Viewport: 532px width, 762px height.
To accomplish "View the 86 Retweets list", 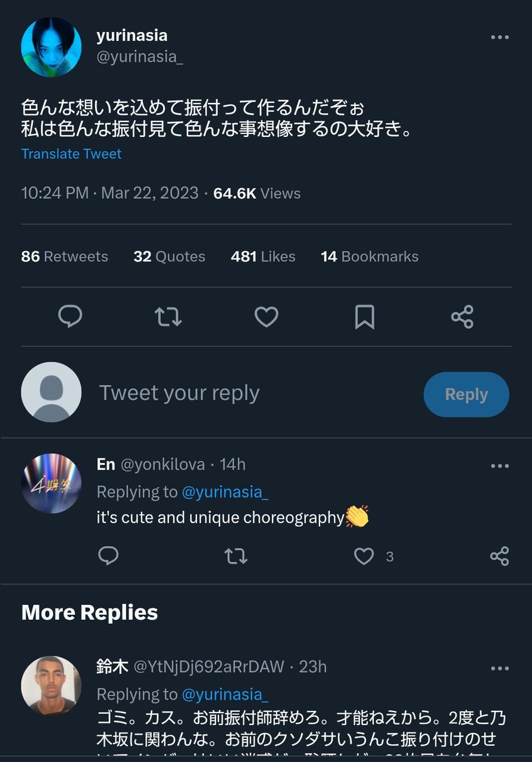I will (65, 257).
